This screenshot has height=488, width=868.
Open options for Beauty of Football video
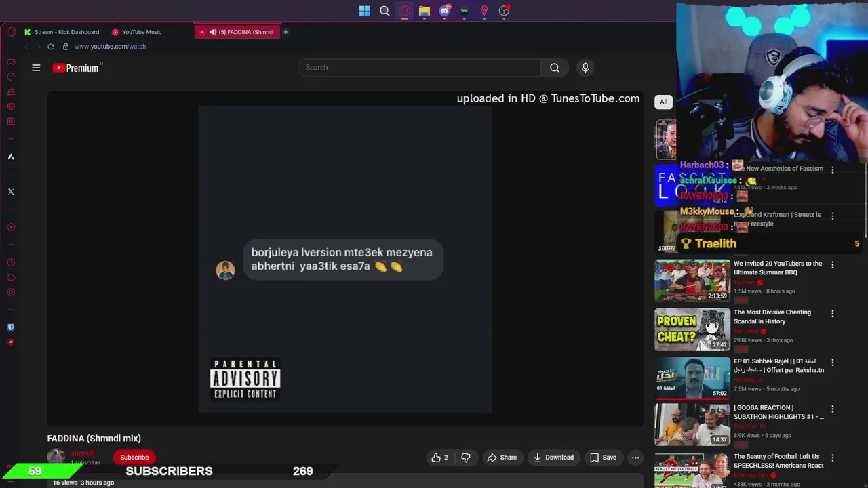click(833, 458)
